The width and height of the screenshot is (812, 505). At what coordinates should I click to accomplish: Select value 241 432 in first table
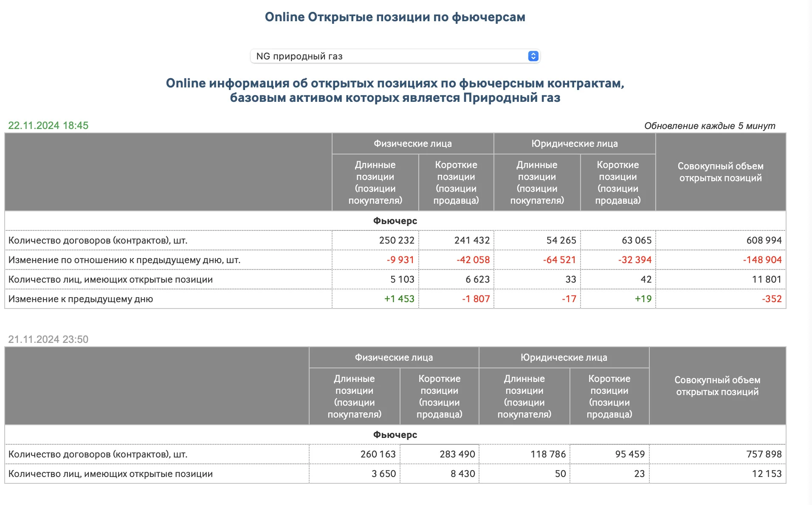tap(472, 240)
